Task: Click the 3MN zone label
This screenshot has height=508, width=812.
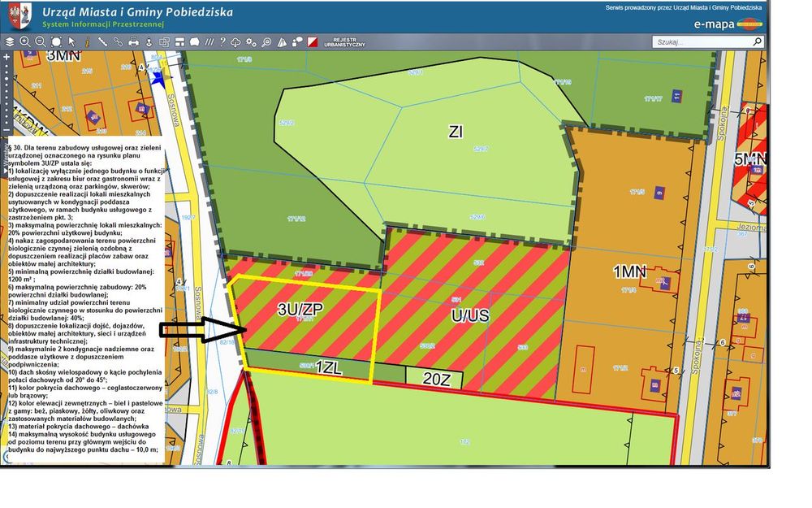Action: (x=63, y=55)
